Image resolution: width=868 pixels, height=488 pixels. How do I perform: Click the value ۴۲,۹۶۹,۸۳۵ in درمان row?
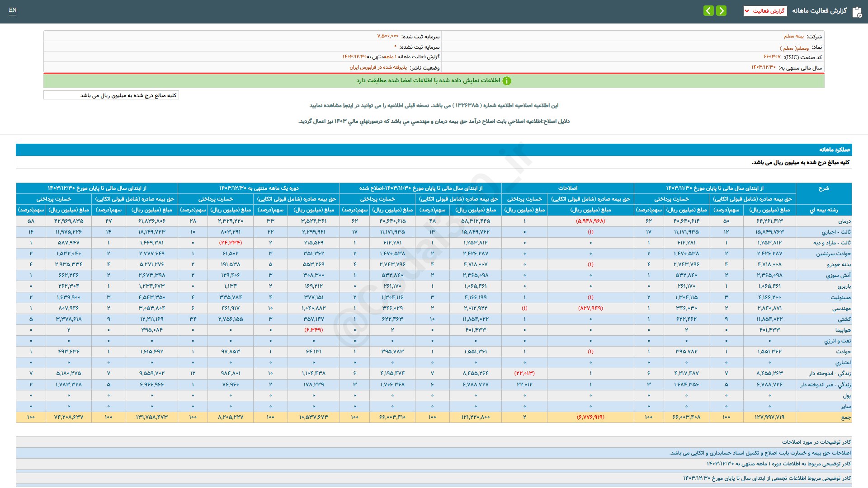(69, 221)
